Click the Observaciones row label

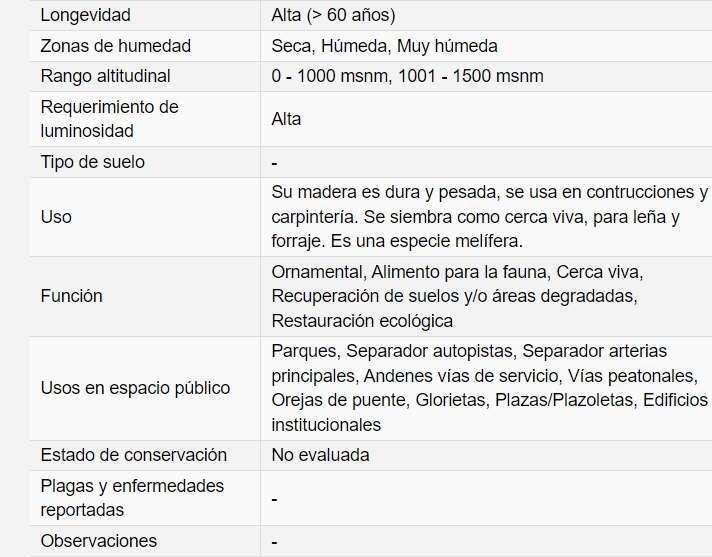tap(98, 541)
